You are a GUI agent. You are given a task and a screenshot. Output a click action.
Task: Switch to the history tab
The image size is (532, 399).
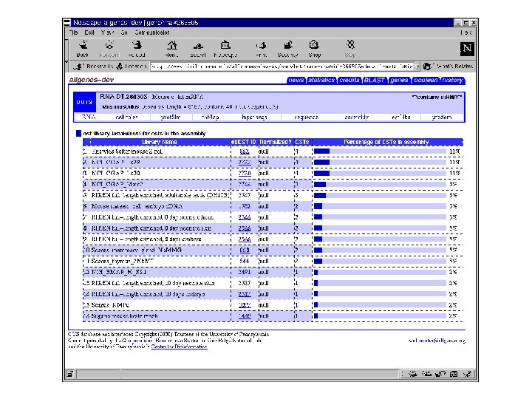click(x=453, y=80)
